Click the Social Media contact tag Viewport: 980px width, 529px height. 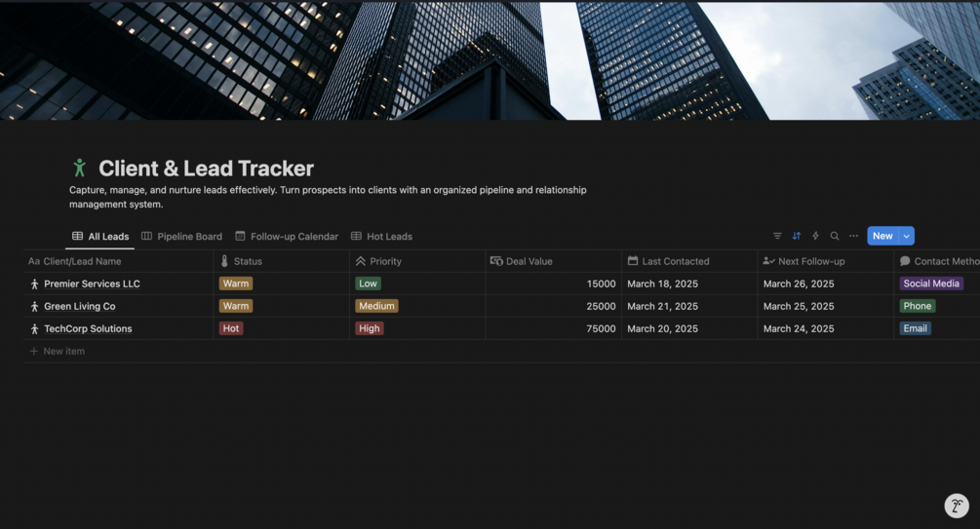click(930, 283)
